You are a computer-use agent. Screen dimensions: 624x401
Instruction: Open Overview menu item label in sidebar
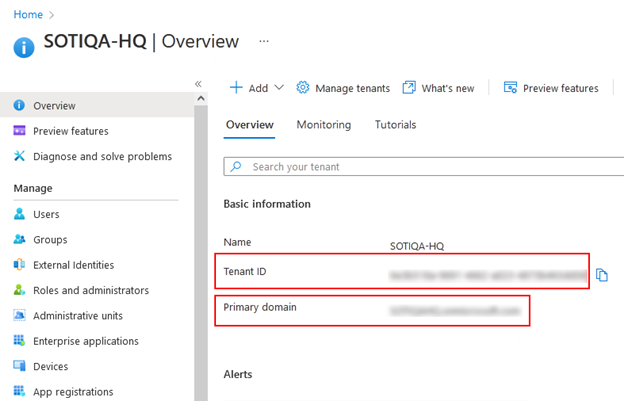[x=54, y=105]
